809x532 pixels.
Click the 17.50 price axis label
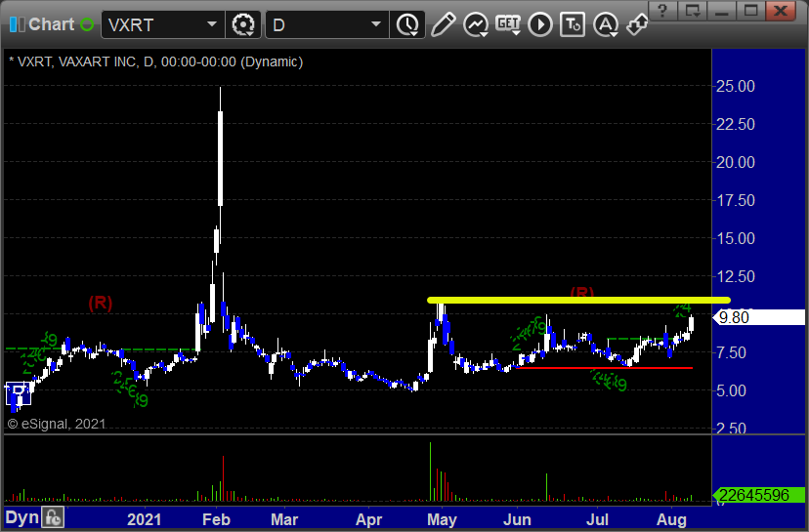(x=735, y=200)
